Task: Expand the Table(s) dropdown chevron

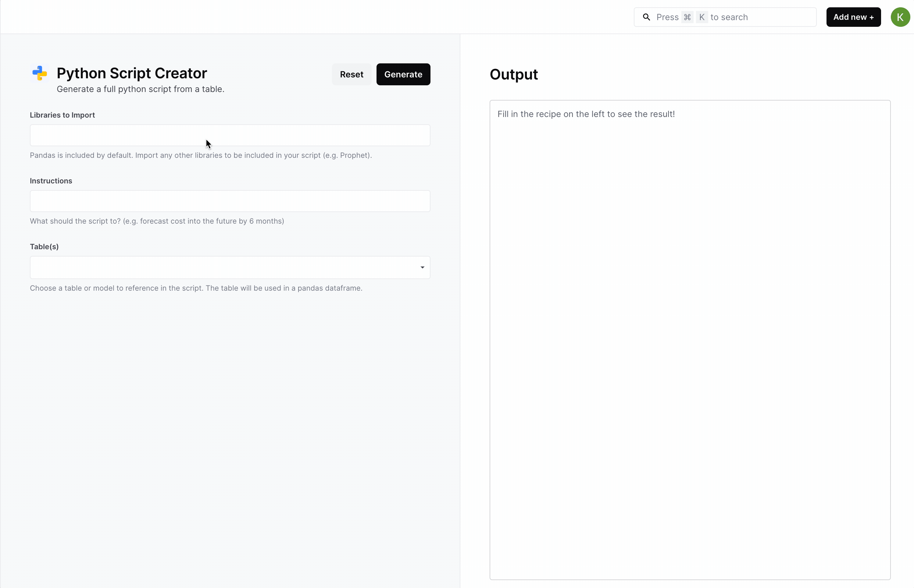Action: tap(422, 267)
